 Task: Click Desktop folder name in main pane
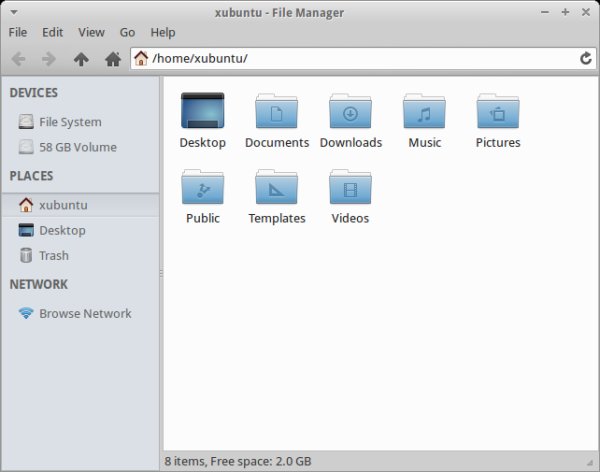pos(202,143)
